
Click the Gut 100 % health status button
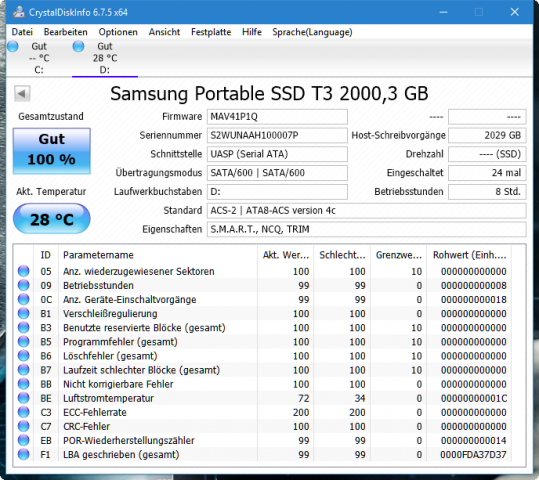[52, 151]
